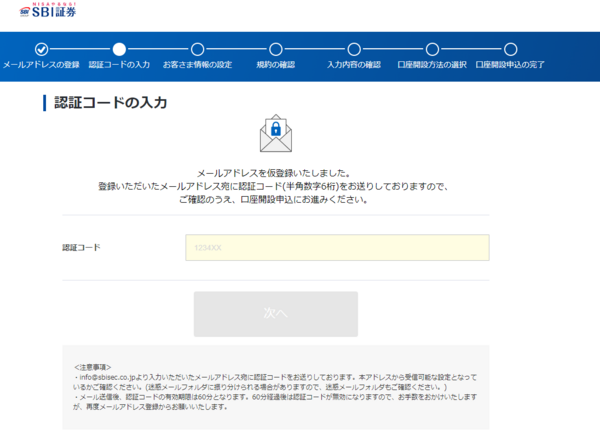Select the 入力内容の確認 step label

(354, 65)
